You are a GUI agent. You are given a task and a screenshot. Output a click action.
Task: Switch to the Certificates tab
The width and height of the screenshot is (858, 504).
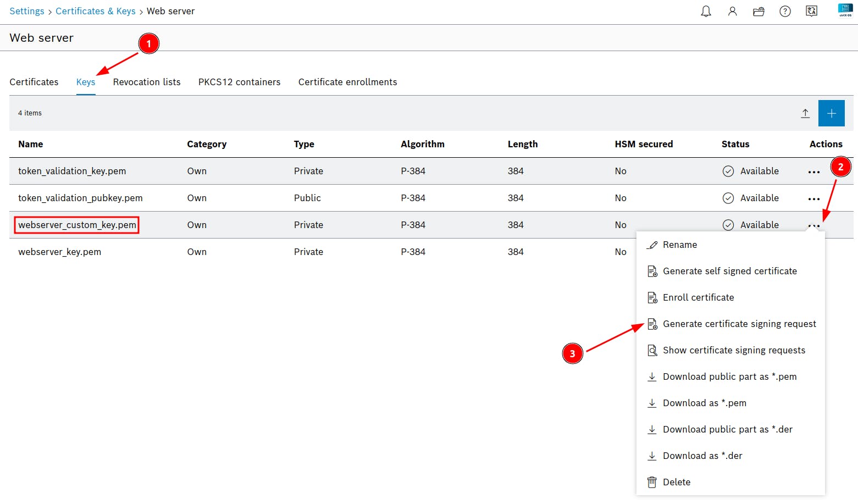(x=34, y=82)
